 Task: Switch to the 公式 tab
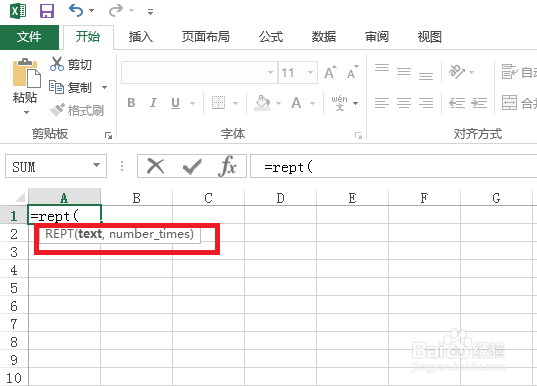click(x=271, y=37)
